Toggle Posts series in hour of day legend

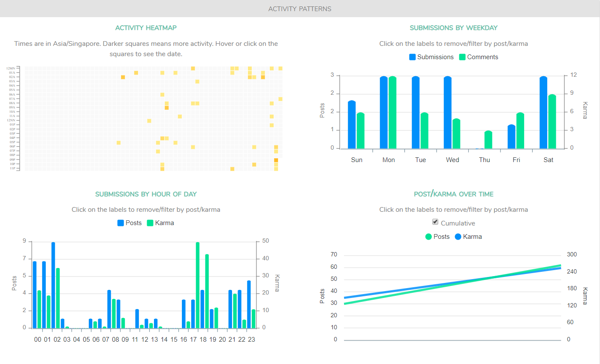[x=130, y=223]
